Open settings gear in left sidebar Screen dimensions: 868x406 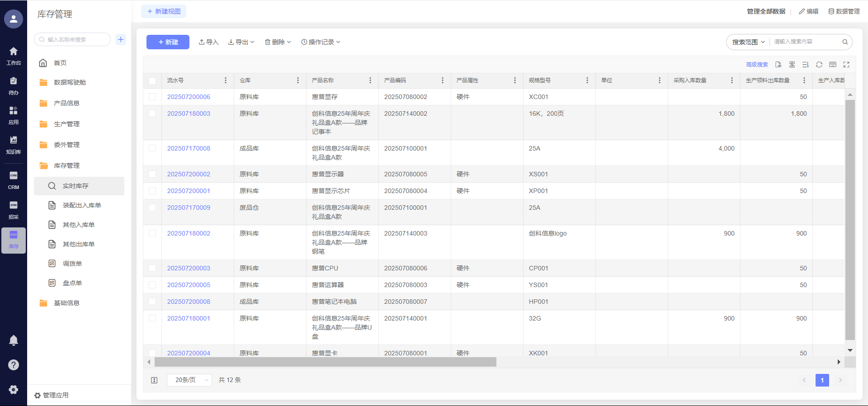[x=14, y=389]
